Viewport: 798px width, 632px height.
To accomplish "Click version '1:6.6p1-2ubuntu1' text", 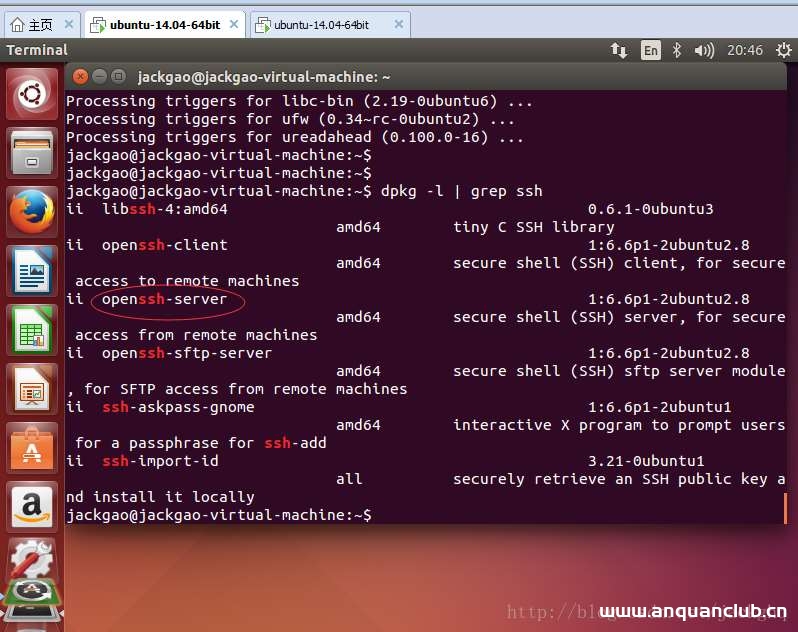I will tap(660, 407).
